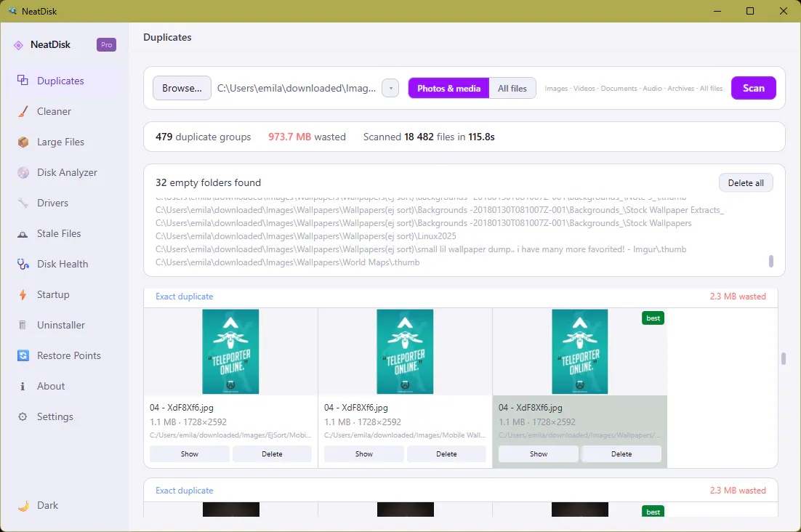Screen dimensions: 801x532
Task: Click the empty folders list scrollbar
Action: click(771, 261)
